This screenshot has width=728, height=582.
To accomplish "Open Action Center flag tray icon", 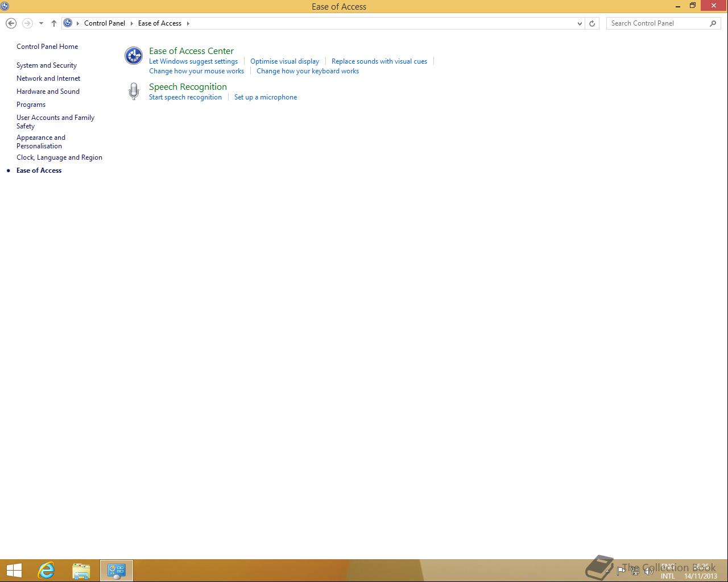I will pyautogui.click(x=621, y=571).
